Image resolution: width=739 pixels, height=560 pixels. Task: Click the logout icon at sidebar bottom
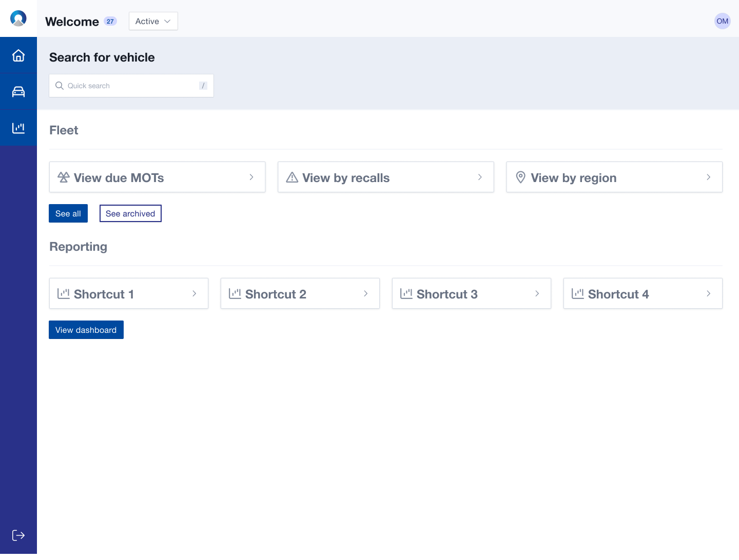click(18, 535)
